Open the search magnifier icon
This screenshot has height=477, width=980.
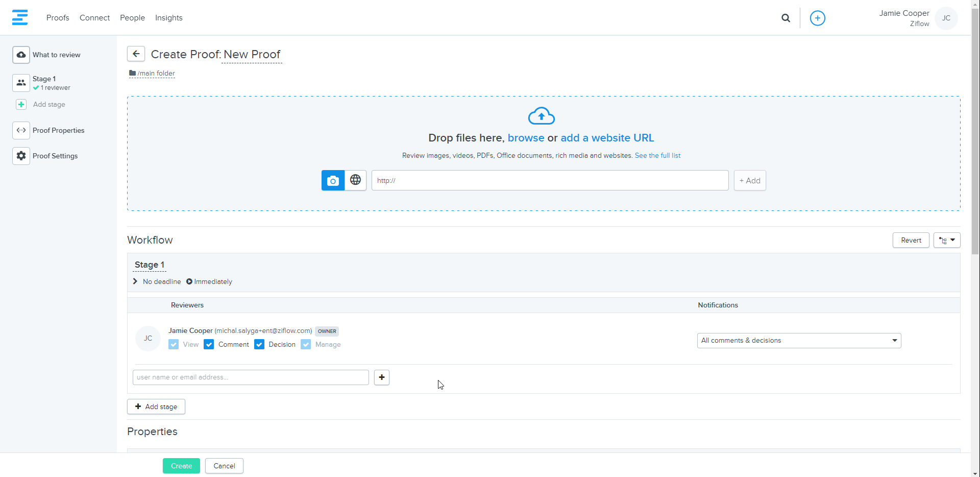pyautogui.click(x=786, y=18)
